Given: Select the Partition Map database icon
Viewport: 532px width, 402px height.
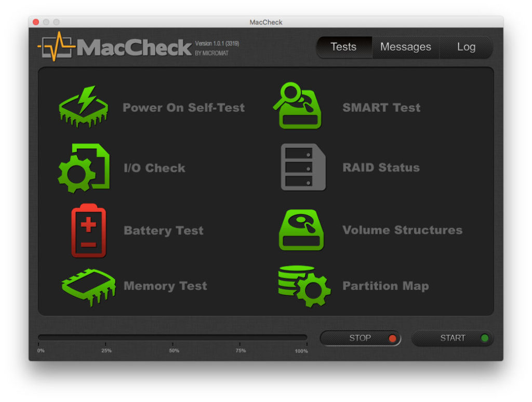Looking at the screenshot, I should pos(304,286).
